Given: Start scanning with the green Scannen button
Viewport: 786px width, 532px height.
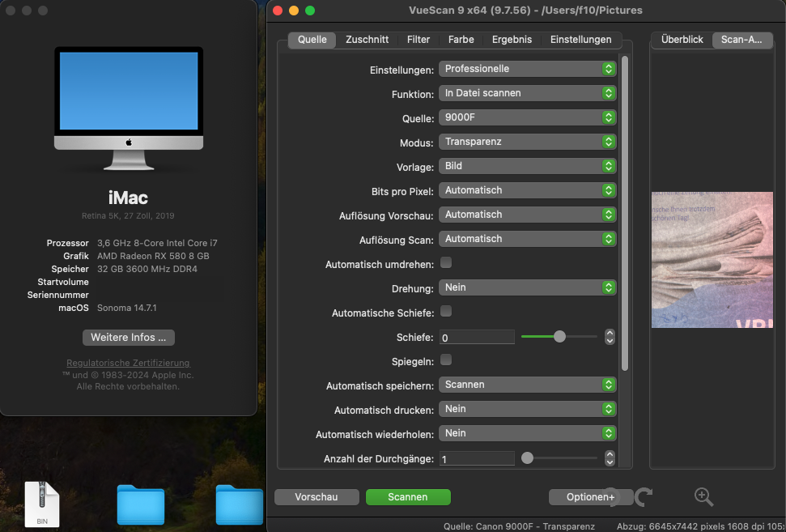Looking at the screenshot, I should coord(408,497).
